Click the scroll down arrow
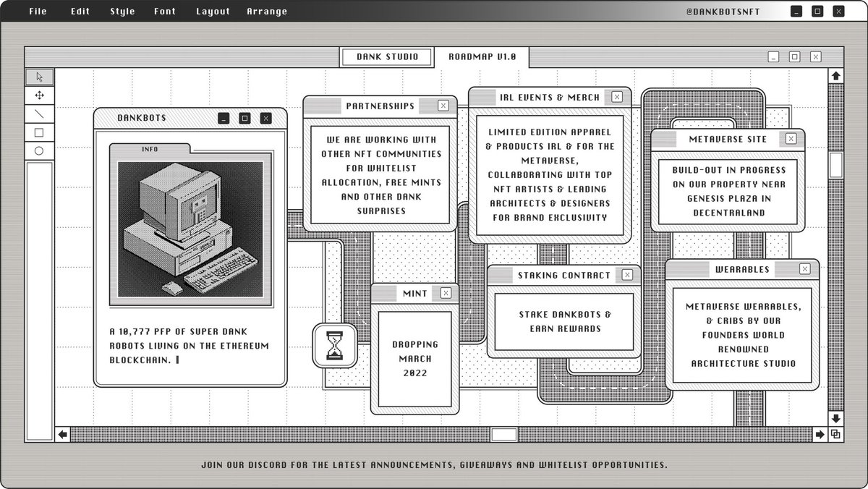The height and width of the screenshot is (489, 868). point(835,419)
